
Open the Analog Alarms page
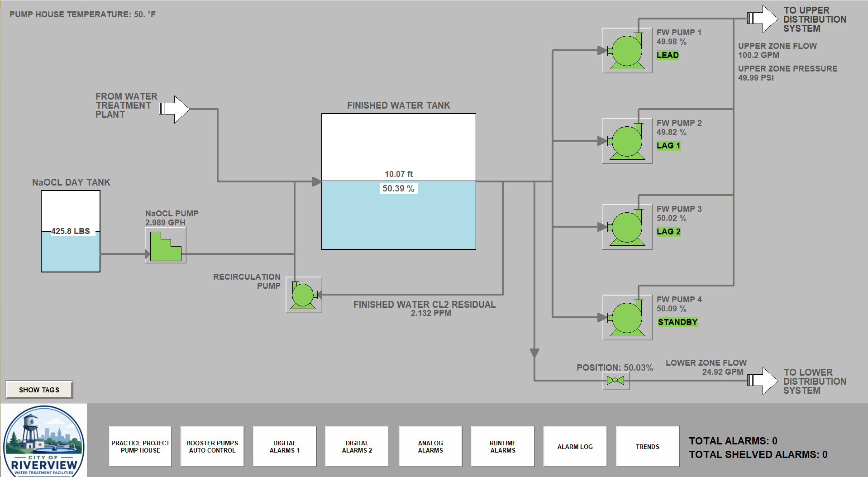pyautogui.click(x=430, y=447)
